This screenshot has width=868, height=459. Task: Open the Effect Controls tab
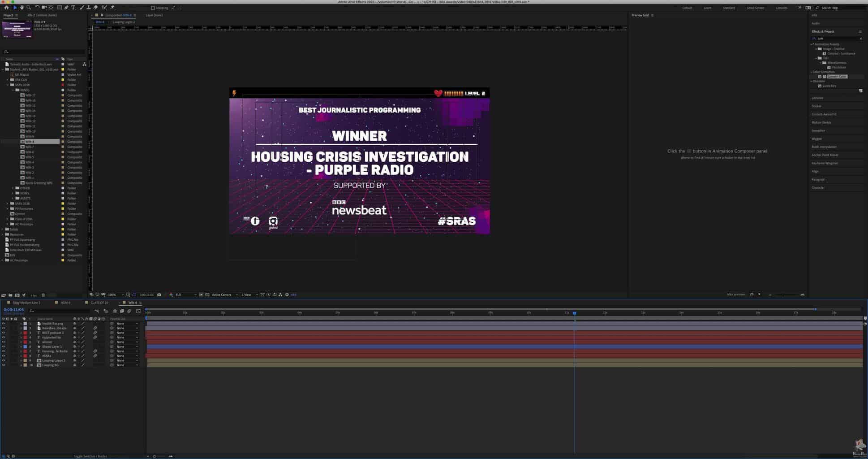(42, 15)
